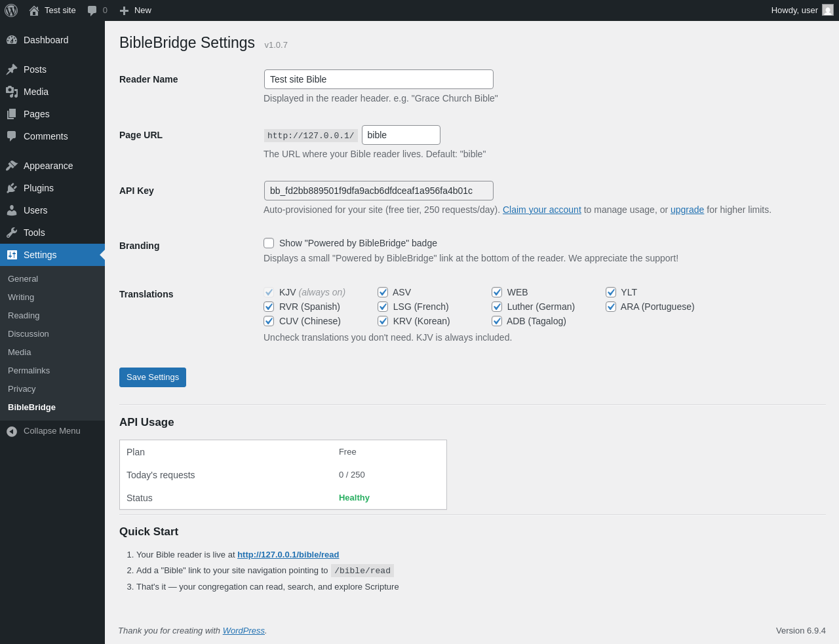Select the Reading settings submenu item
This screenshot has height=644, width=839.
coord(24,316)
